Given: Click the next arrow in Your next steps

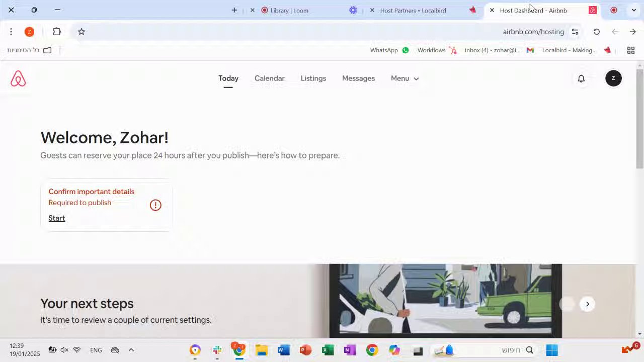Looking at the screenshot, I should 587,304.
